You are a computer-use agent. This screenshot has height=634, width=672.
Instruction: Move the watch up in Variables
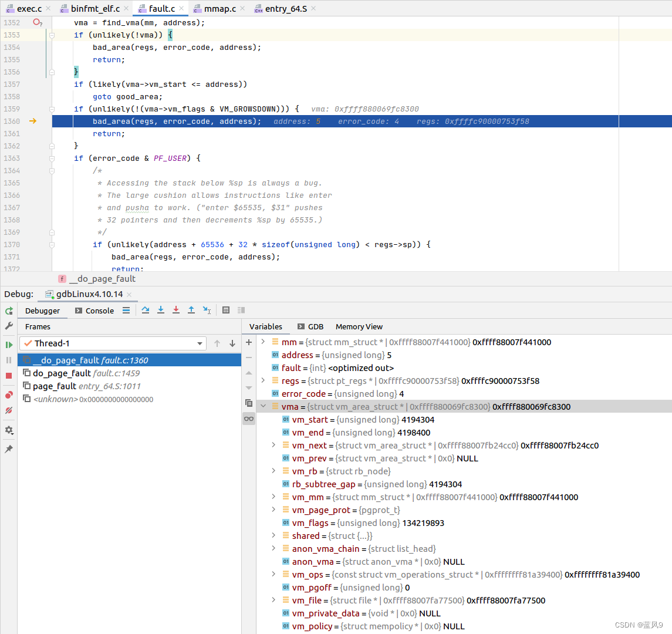249,373
